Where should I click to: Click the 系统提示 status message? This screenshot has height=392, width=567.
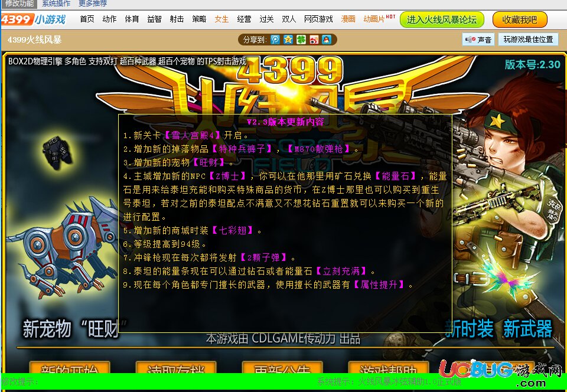tap(389, 381)
